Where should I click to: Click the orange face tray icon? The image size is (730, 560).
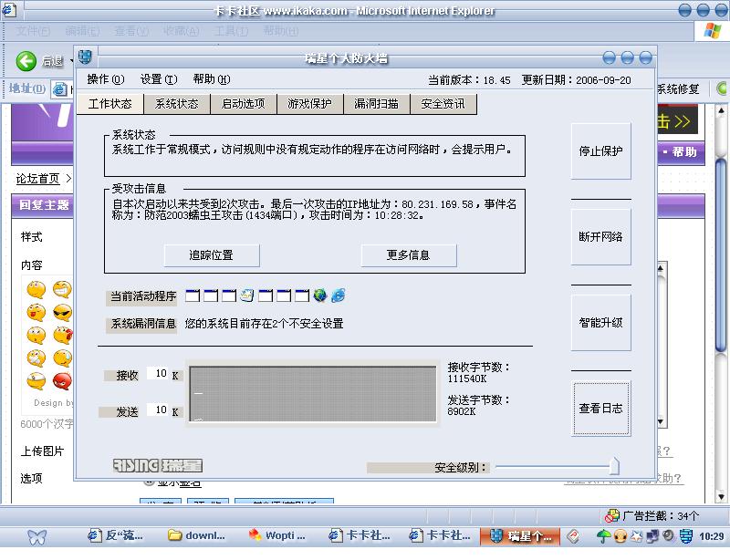tap(620, 536)
